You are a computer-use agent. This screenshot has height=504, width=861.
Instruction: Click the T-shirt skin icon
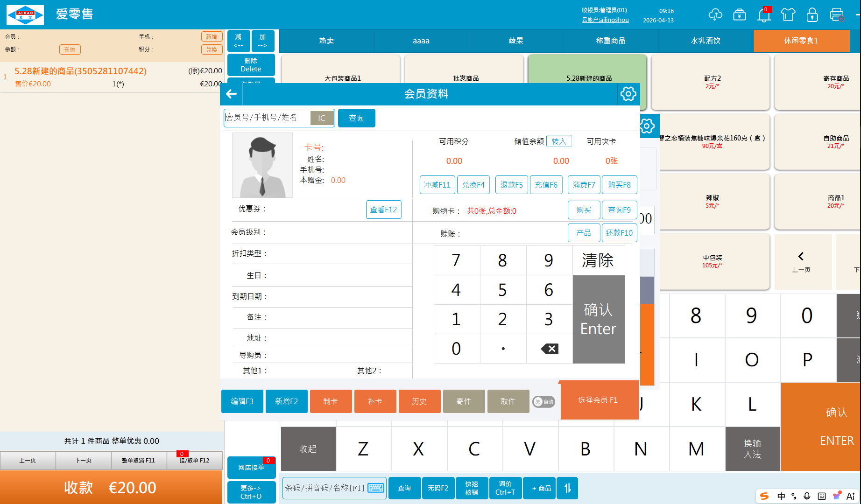coord(788,15)
